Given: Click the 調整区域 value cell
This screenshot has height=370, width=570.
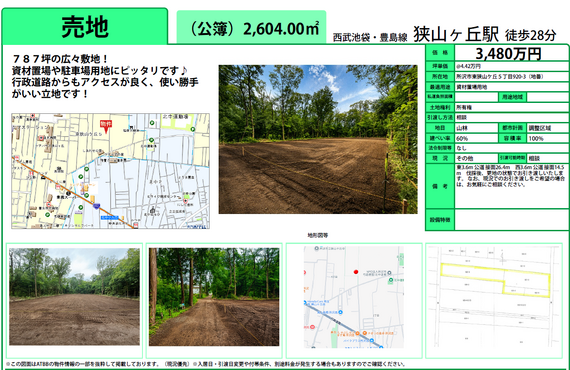Looking at the screenshot, I should (547, 128).
